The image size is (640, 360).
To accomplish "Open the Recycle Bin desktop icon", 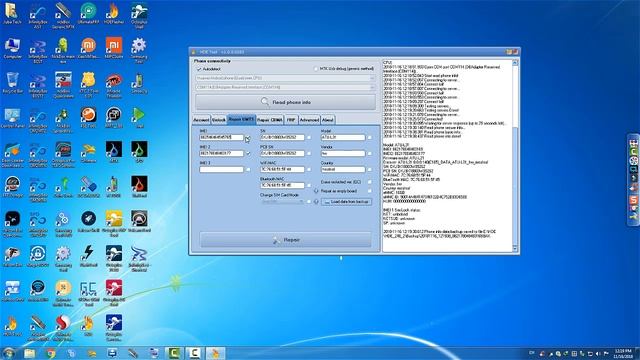I will tap(12, 83).
